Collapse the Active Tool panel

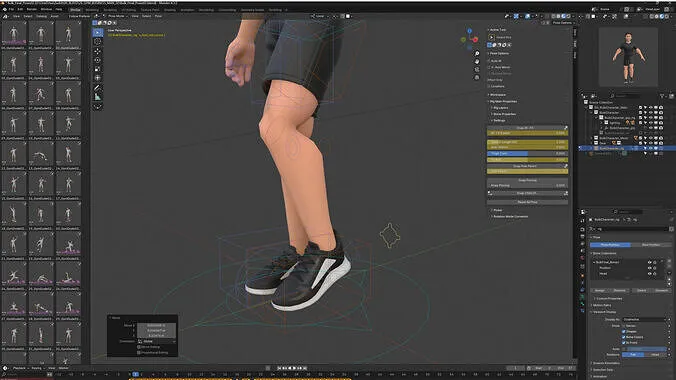tap(497, 30)
